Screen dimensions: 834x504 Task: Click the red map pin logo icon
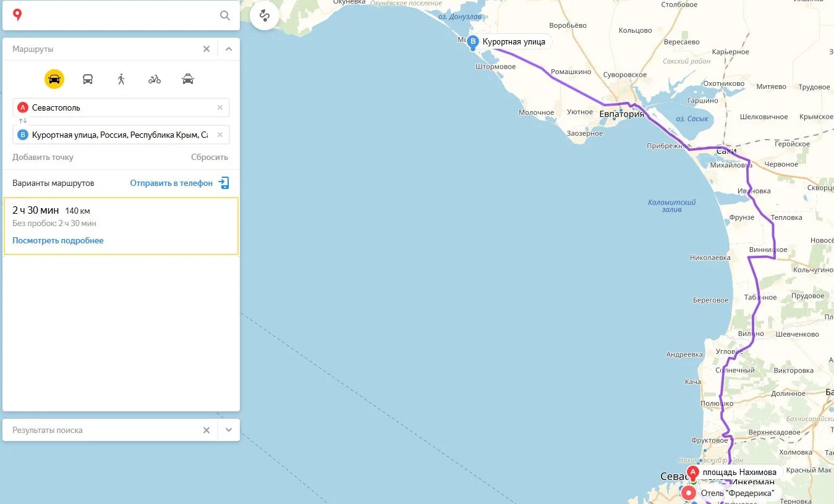pyautogui.click(x=17, y=15)
